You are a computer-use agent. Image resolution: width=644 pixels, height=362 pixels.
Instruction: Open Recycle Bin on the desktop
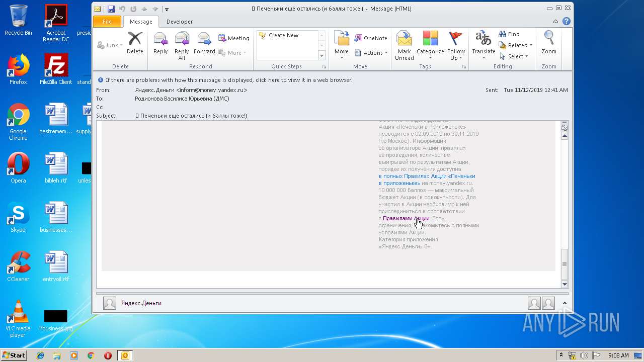click(x=18, y=20)
